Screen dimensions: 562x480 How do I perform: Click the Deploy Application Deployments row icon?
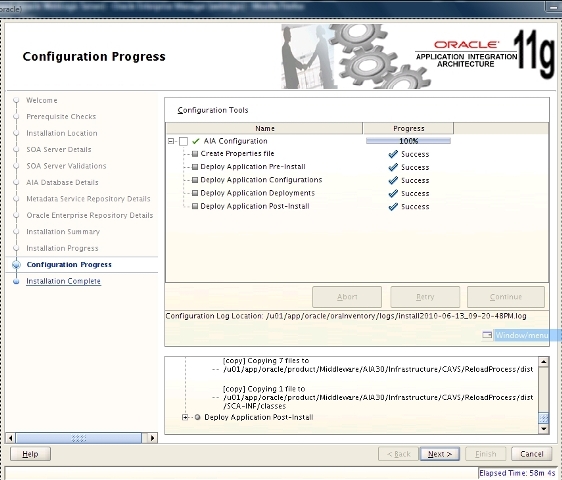[195, 193]
